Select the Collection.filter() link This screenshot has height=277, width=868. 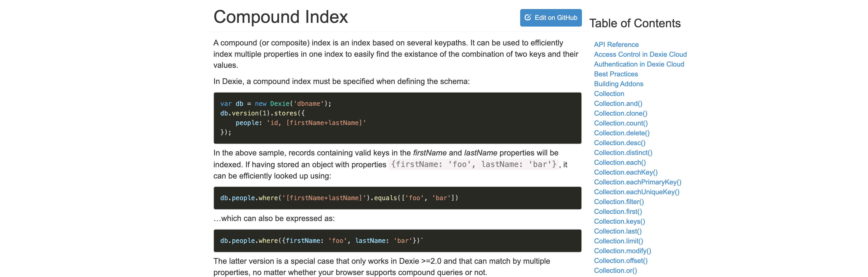click(619, 202)
